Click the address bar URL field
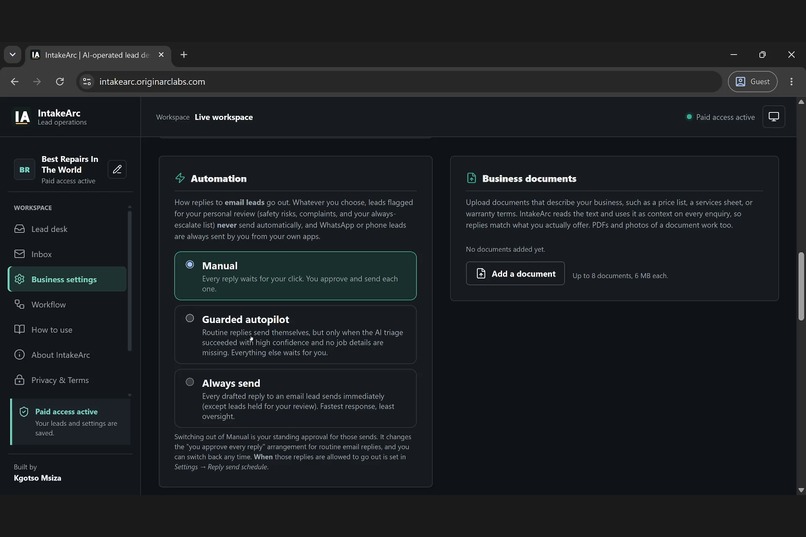This screenshot has height=537, width=806. [398, 82]
